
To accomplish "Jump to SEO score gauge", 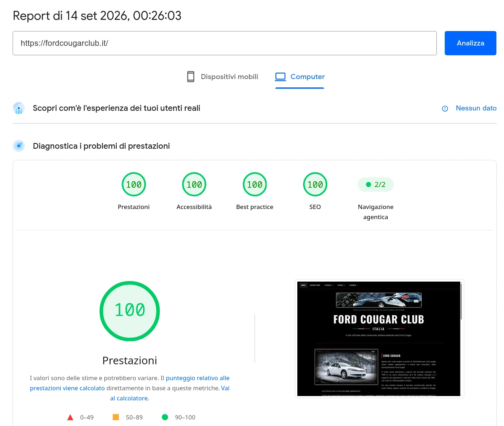I will pyautogui.click(x=315, y=184).
